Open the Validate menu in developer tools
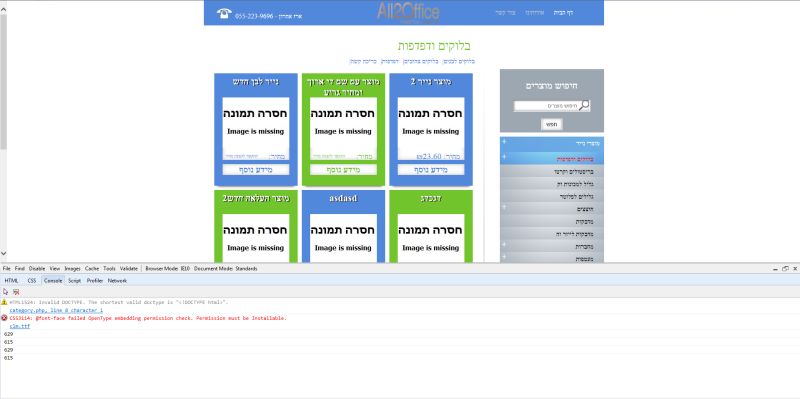 pyautogui.click(x=129, y=268)
